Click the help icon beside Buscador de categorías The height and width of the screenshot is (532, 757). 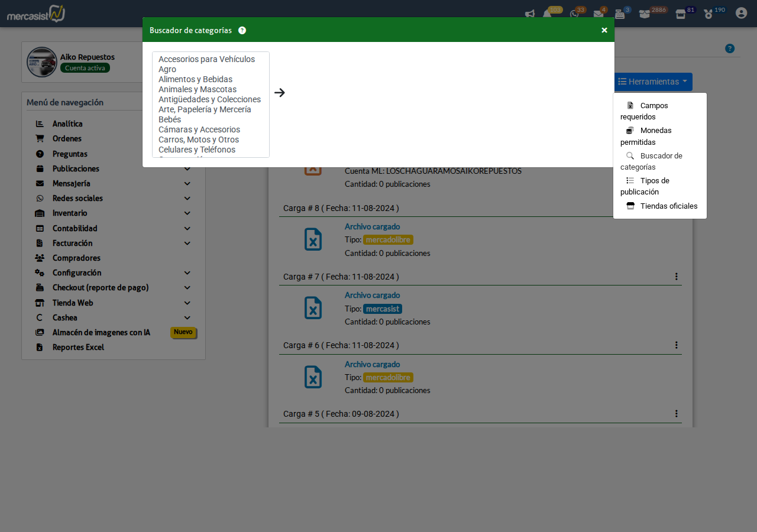click(x=242, y=30)
